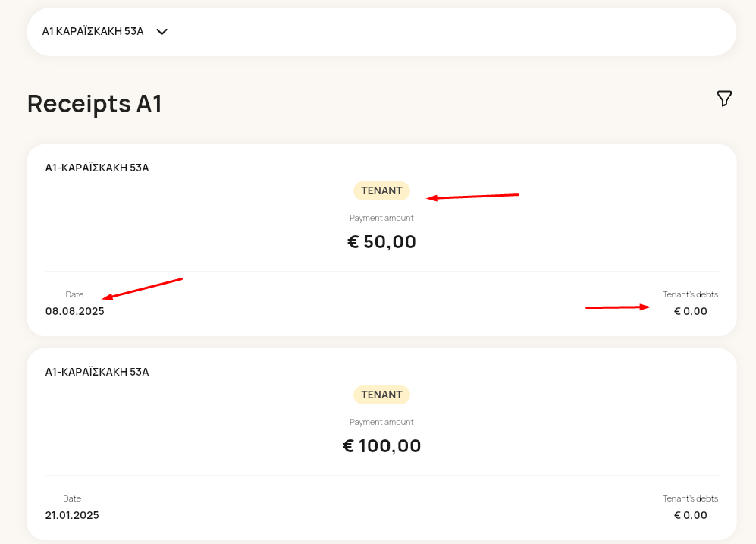The width and height of the screenshot is (756, 544).
Task: Open the A1 ΚΑΡΑΪΣΚΑΚΗ 53A property selector
Action: [381, 32]
